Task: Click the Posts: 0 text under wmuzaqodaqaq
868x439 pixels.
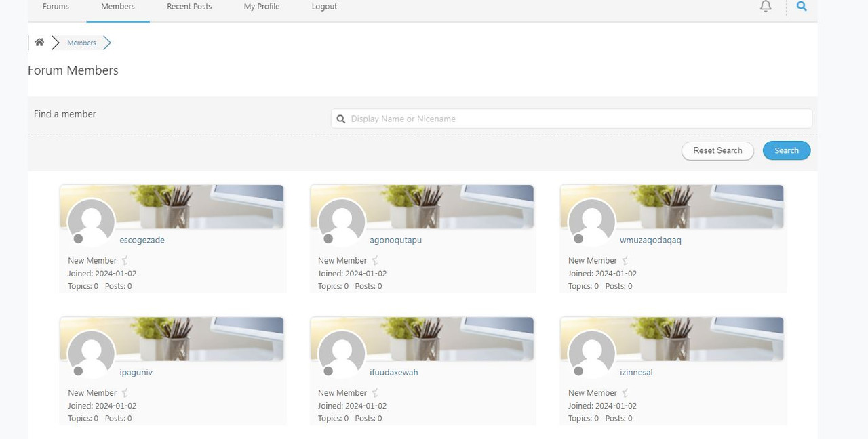Action: pyautogui.click(x=618, y=286)
